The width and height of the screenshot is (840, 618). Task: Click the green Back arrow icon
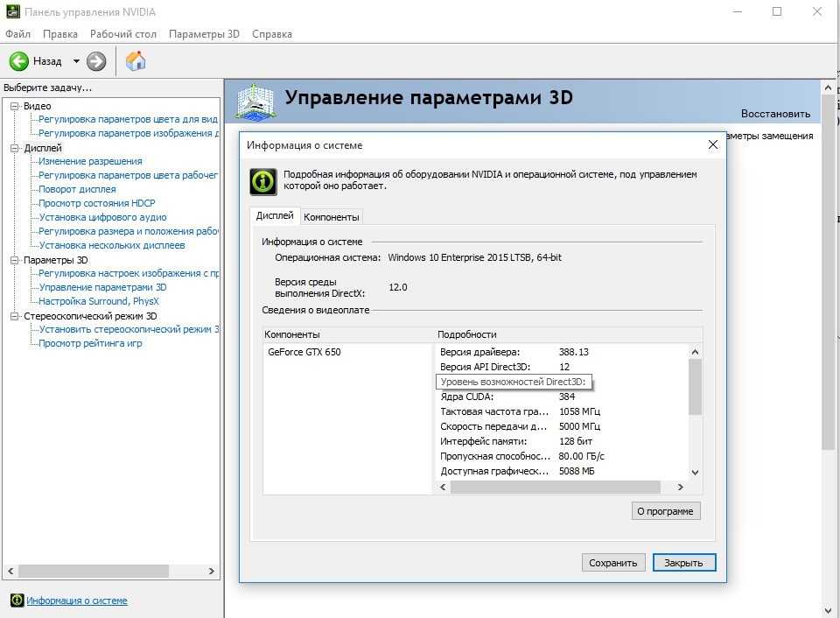19,61
